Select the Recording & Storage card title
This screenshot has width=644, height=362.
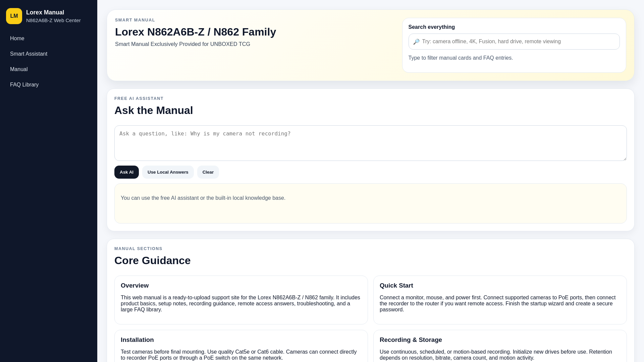(x=411, y=340)
